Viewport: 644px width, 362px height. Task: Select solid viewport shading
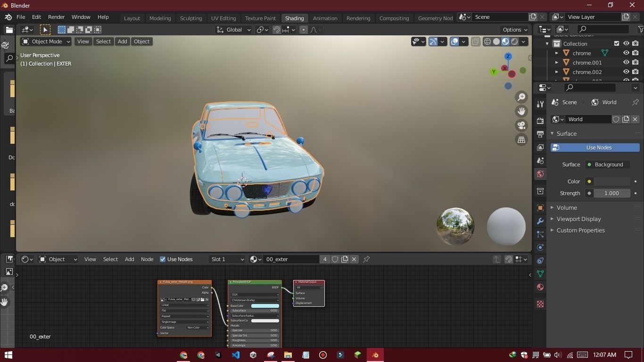point(496,41)
